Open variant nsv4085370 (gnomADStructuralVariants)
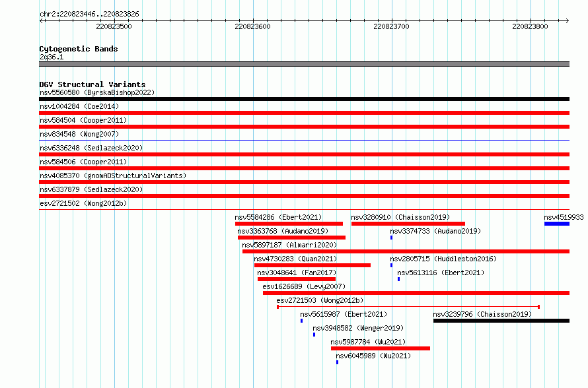588x388 pixels. point(113,176)
